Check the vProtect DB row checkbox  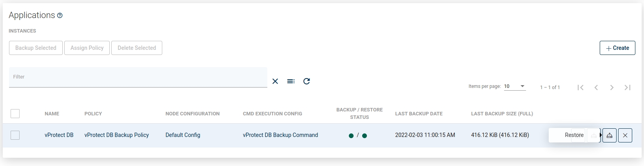tap(15, 135)
